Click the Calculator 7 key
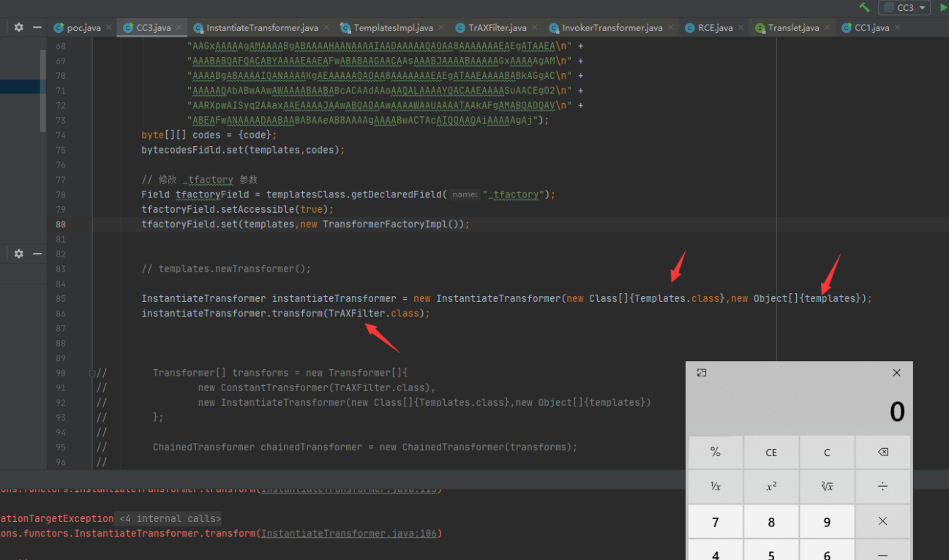Screen dimensions: 949x560 tap(716, 521)
